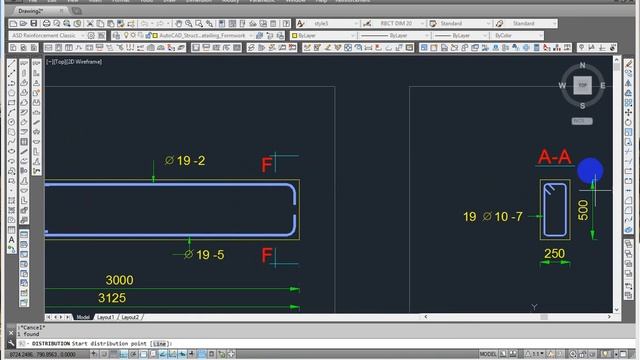Toggle the layer on/off lightbulb
The width and height of the screenshot is (640, 360).
(x=127, y=36)
